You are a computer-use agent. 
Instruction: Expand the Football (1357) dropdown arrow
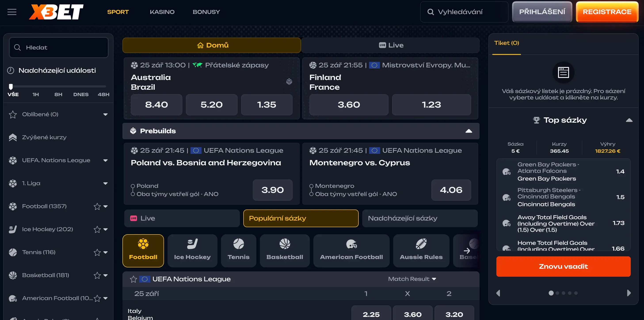105,206
